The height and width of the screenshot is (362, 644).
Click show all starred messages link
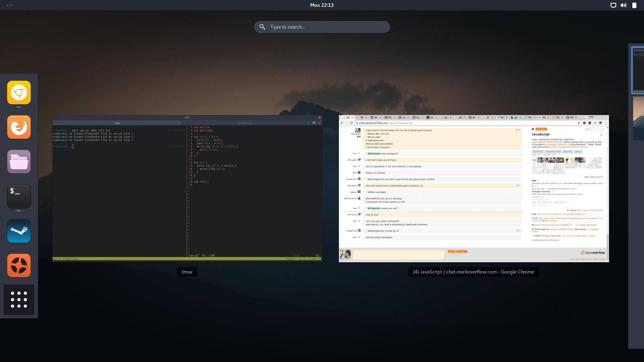tap(596, 210)
